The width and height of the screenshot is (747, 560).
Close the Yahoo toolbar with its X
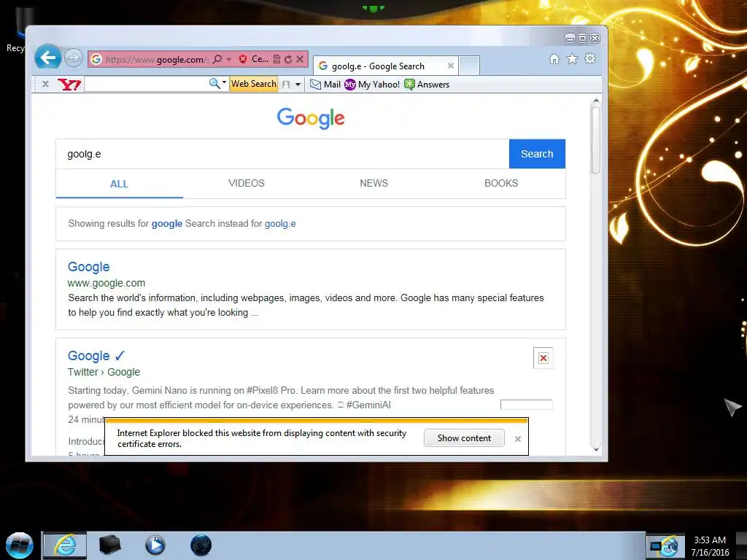45,84
